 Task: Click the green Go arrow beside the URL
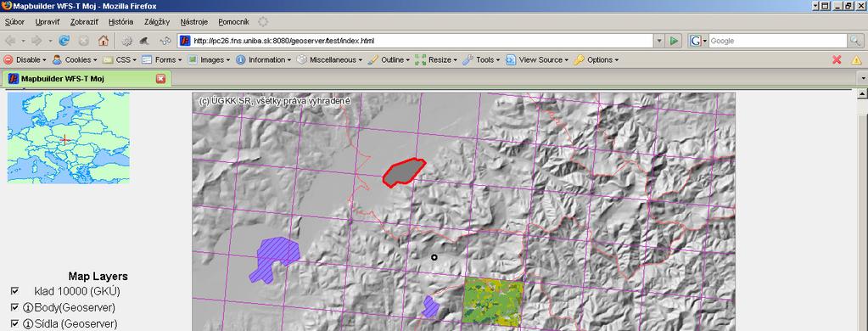674,41
